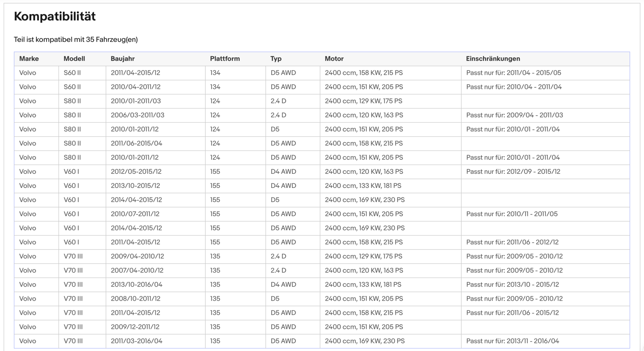This screenshot has height=351, width=644.
Task: Click the Typ column header
Action: tap(276, 59)
